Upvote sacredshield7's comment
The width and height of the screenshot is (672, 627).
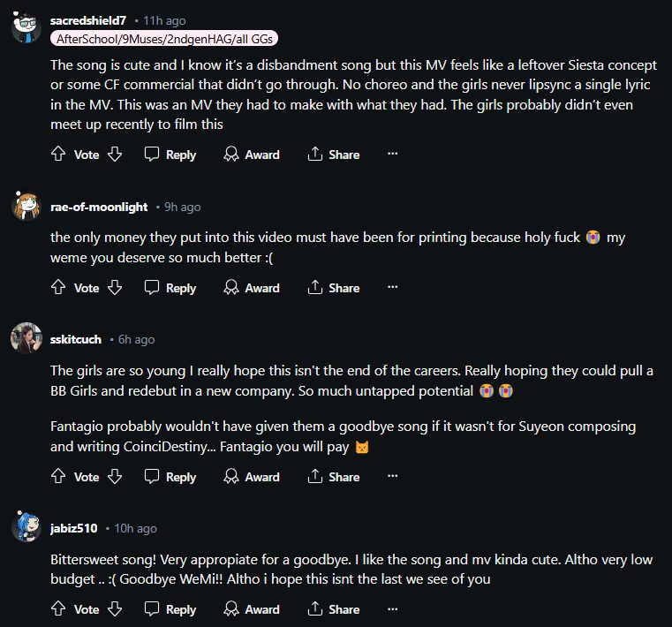point(59,155)
